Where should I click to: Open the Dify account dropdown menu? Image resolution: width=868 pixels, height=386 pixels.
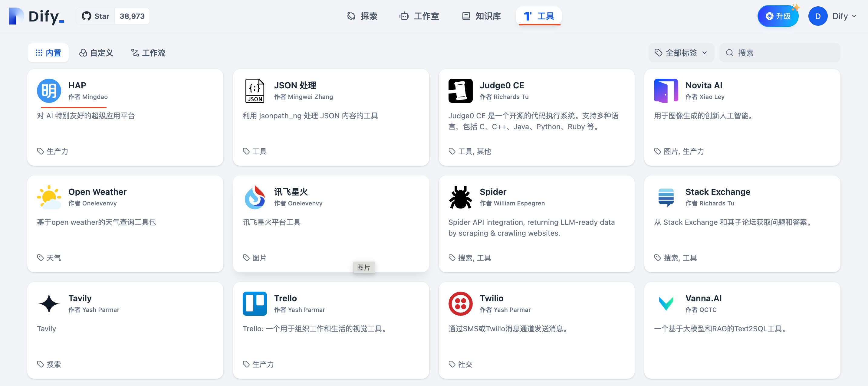(x=833, y=16)
